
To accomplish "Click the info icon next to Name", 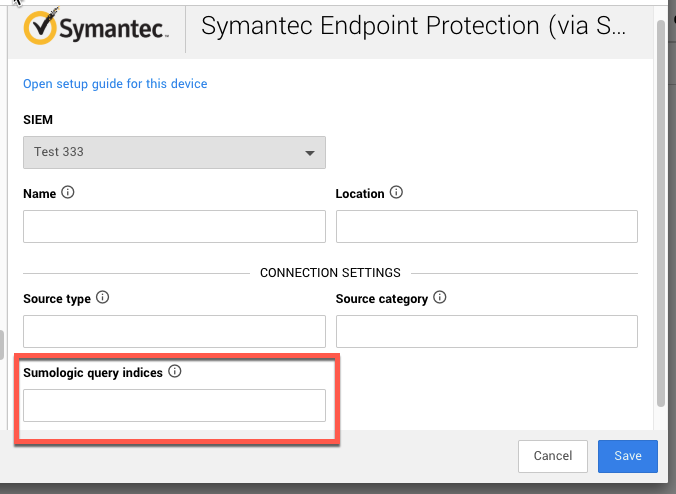I will [68, 192].
